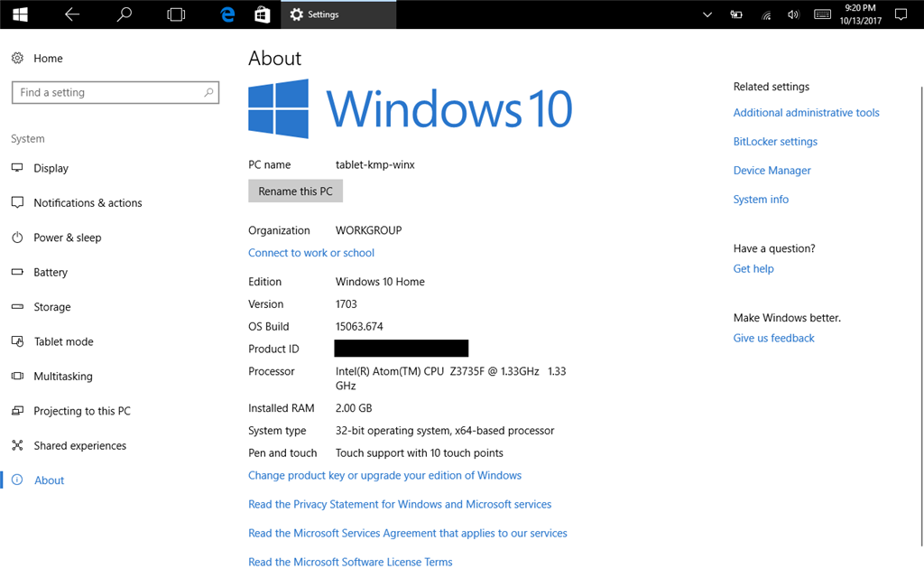924x578 pixels.
Task: Click the About info icon in sidebar
Action: (18, 480)
